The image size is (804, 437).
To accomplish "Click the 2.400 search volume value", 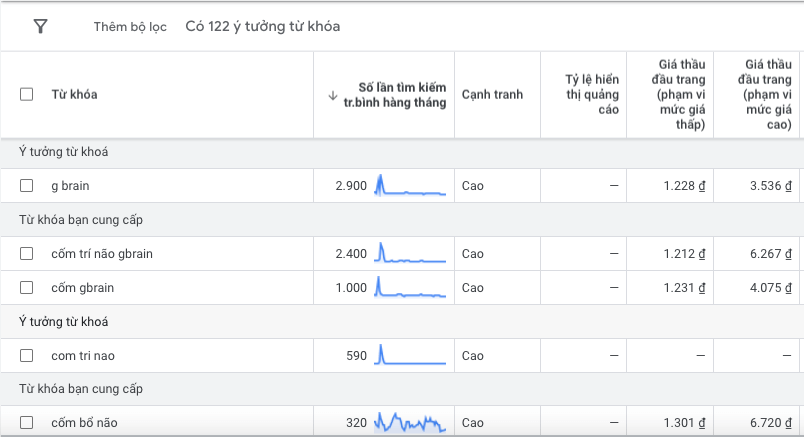I will [351, 254].
